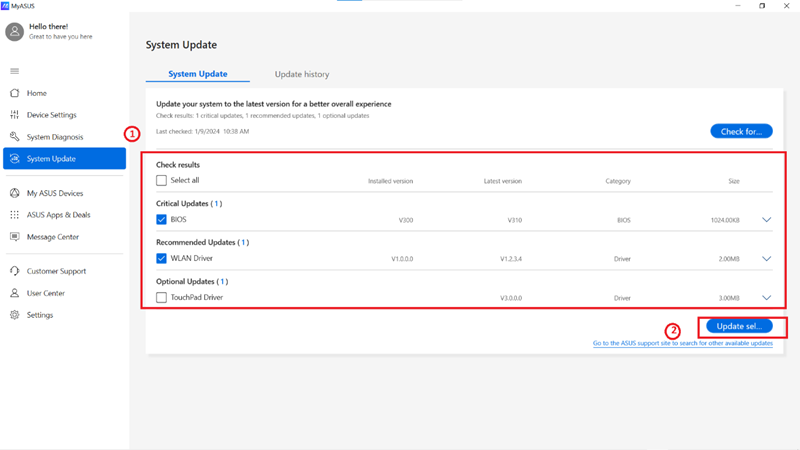Click the 1024.00KB BIOS size value
Screen dimensions: 800x450
725,220
